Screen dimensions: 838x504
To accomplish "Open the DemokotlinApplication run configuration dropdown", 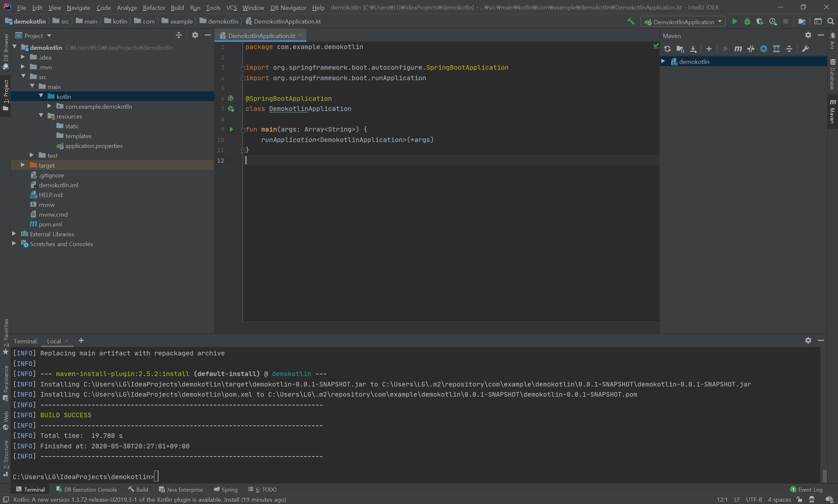I will point(683,22).
